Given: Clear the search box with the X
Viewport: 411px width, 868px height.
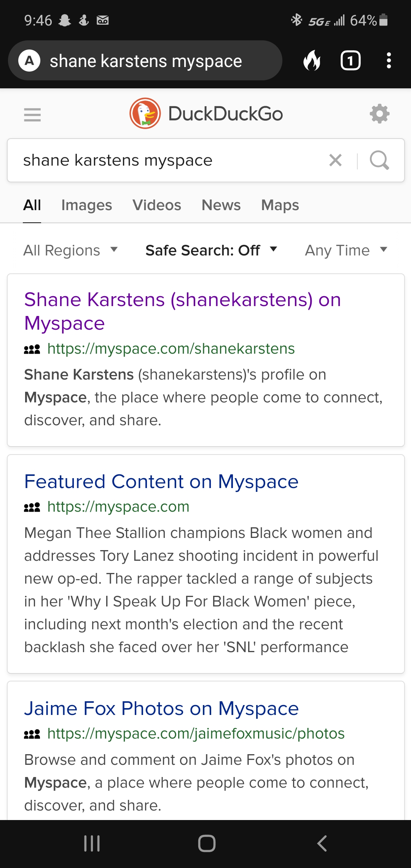Looking at the screenshot, I should [x=335, y=160].
